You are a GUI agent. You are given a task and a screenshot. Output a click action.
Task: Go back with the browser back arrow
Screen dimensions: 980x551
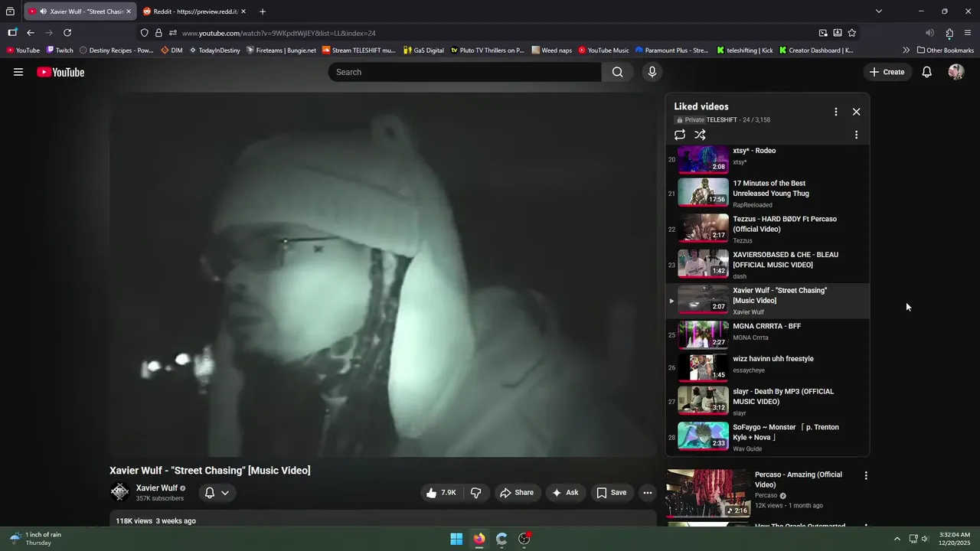point(31,33)
